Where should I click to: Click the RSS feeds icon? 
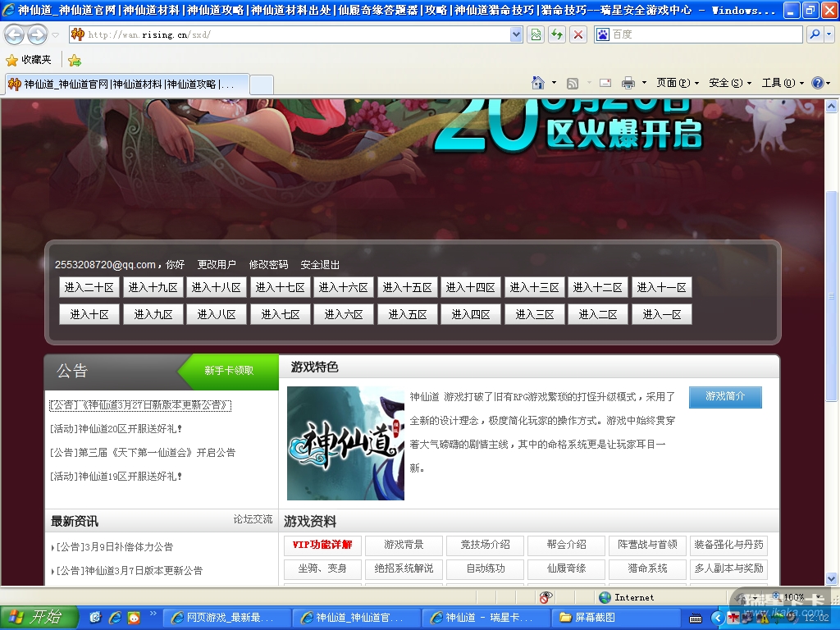573,83
